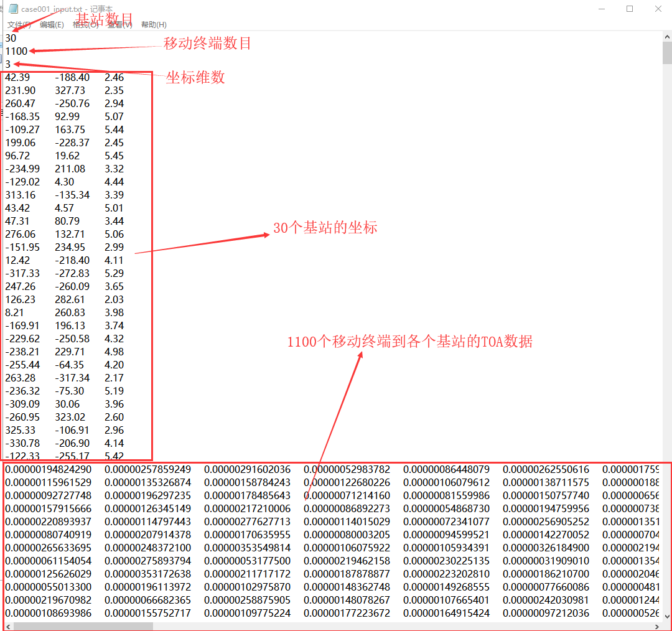This screenshot has width=672, height=631.
Task: Click the TOA value 0.00000196297235
Action: tap(148, 496)
